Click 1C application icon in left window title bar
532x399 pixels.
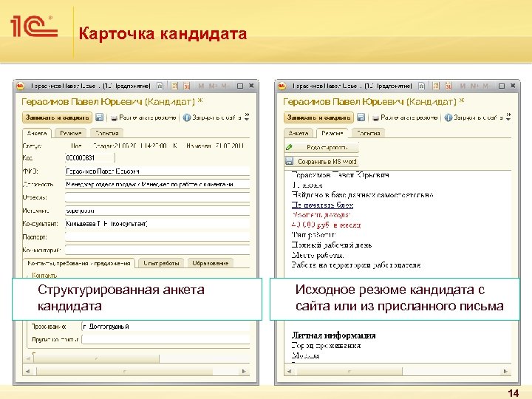pos(21,86)
